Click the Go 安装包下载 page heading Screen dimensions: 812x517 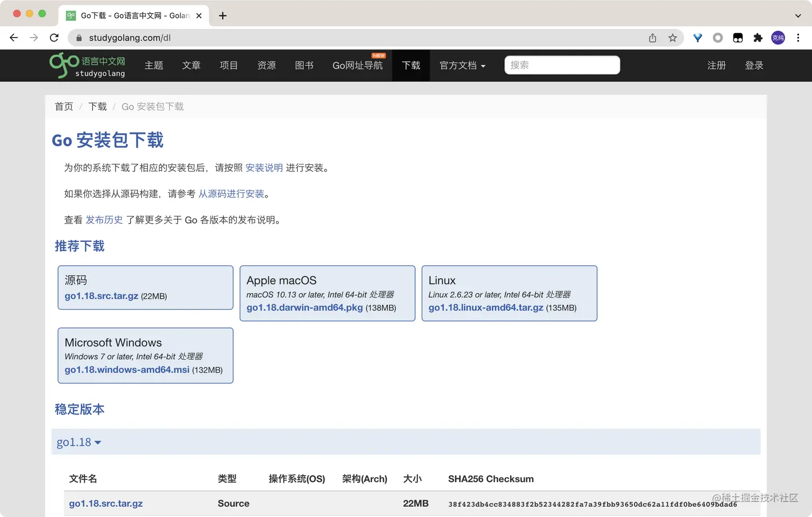pos(107,140)
